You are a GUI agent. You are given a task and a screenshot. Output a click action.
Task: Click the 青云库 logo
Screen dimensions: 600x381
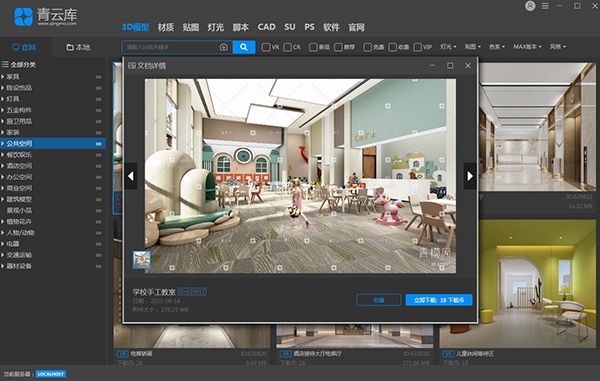46,16
